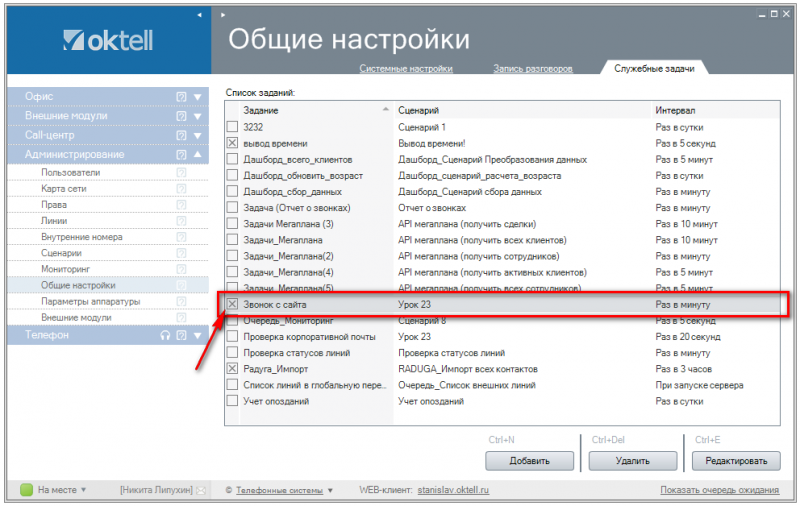Uncheck the Радуга_Импорт task checkbox

[232, 369]
